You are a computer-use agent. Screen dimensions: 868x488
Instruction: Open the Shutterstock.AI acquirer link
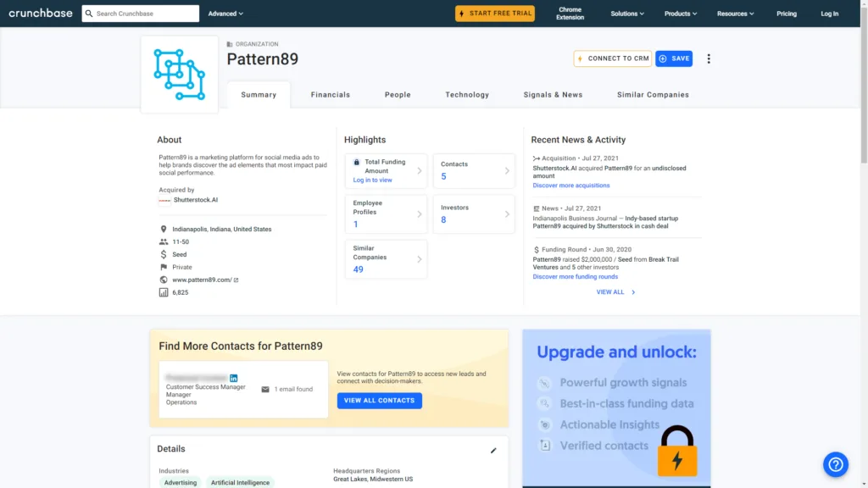(x=196, y=200)
